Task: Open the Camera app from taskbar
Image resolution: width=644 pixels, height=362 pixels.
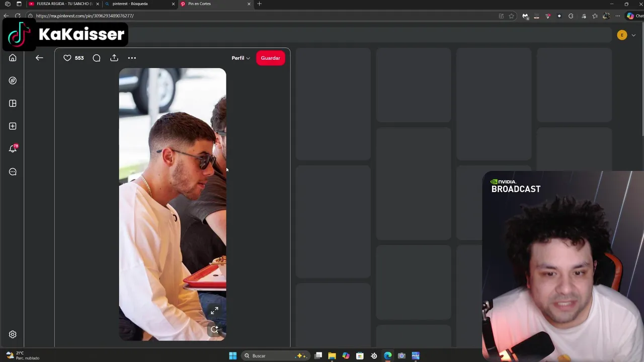Action: 401,355
